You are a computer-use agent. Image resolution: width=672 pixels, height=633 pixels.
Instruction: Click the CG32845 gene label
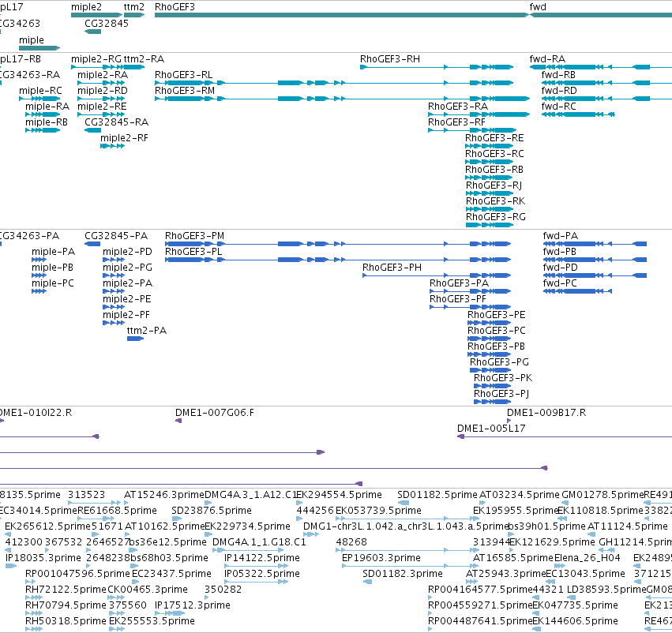coord(107,23)
